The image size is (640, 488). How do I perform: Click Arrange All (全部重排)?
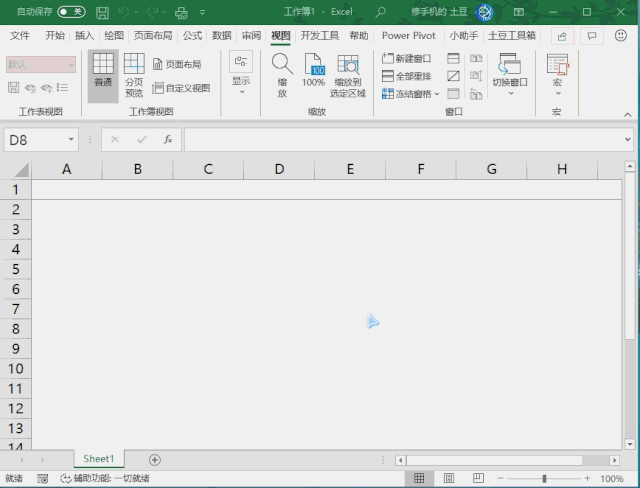click(406, 76)
